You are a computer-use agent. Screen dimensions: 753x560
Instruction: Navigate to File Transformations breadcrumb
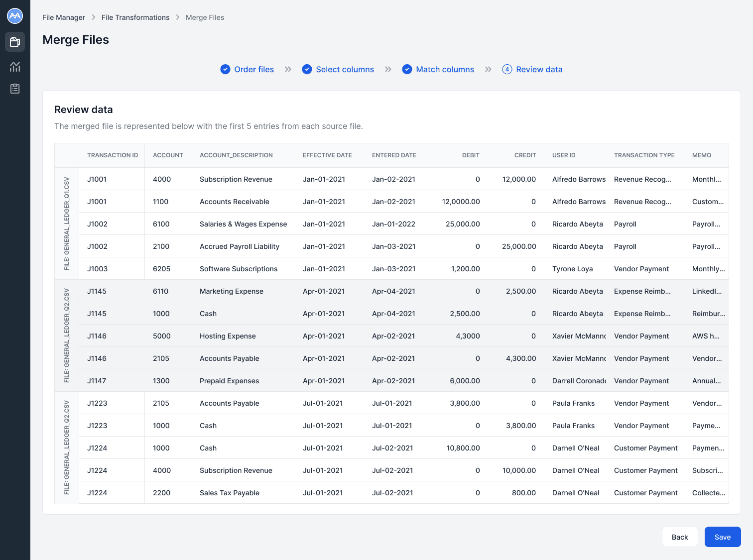point(135,17)
